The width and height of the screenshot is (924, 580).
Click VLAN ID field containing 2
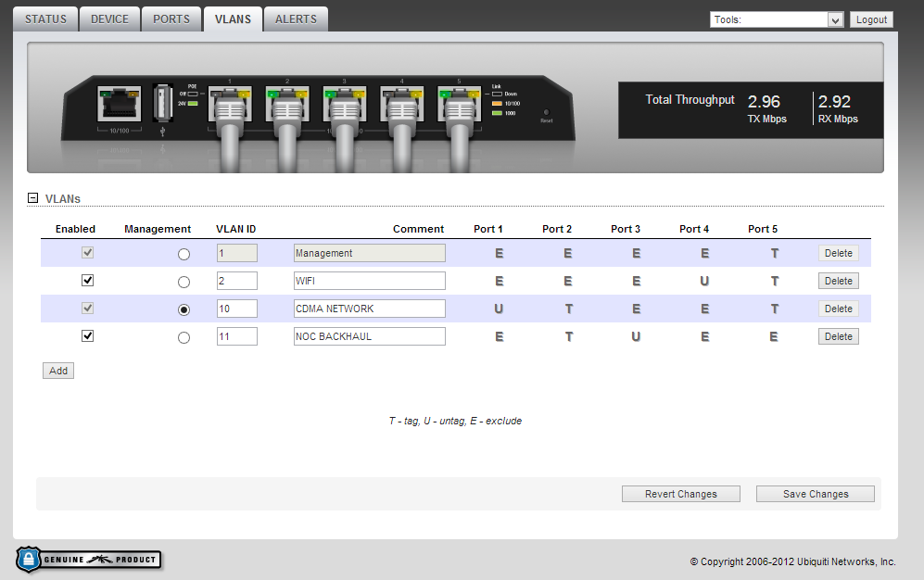point(237,281)
